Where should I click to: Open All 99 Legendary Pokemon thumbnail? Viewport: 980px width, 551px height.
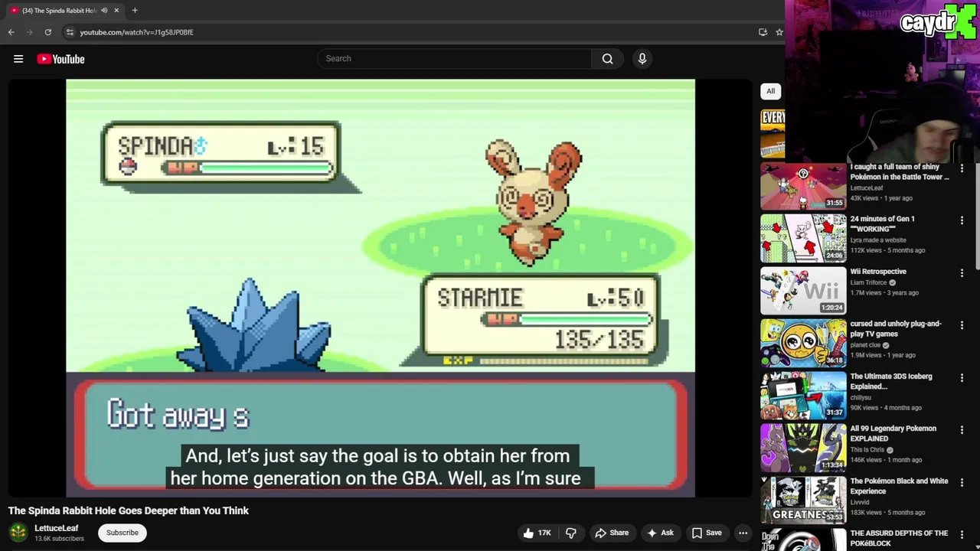click(x=803, y=448)
